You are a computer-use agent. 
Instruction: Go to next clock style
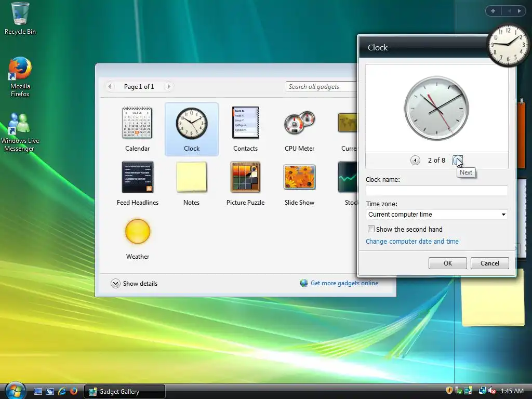coord(457,160)
